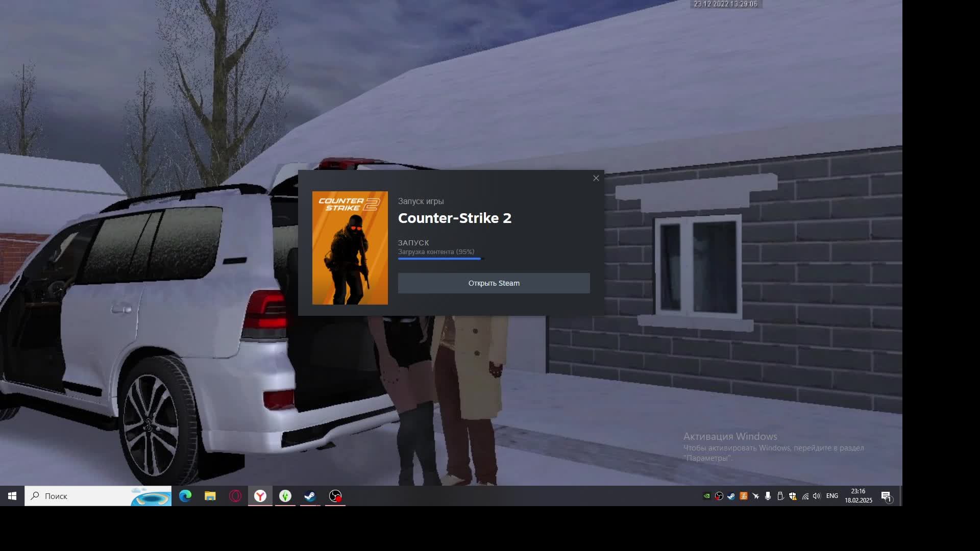Click the airplane mode tray icon
The width and height of the screenshot is (980, 551).
[x=755, y=496]
